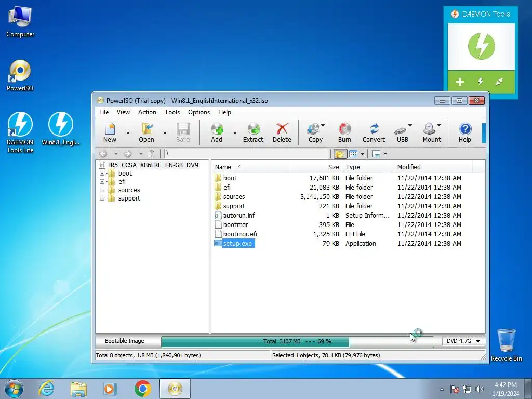Click the large DAEMON Tools green logo
This screenshot has width=532, height=399.
[481, 46]
